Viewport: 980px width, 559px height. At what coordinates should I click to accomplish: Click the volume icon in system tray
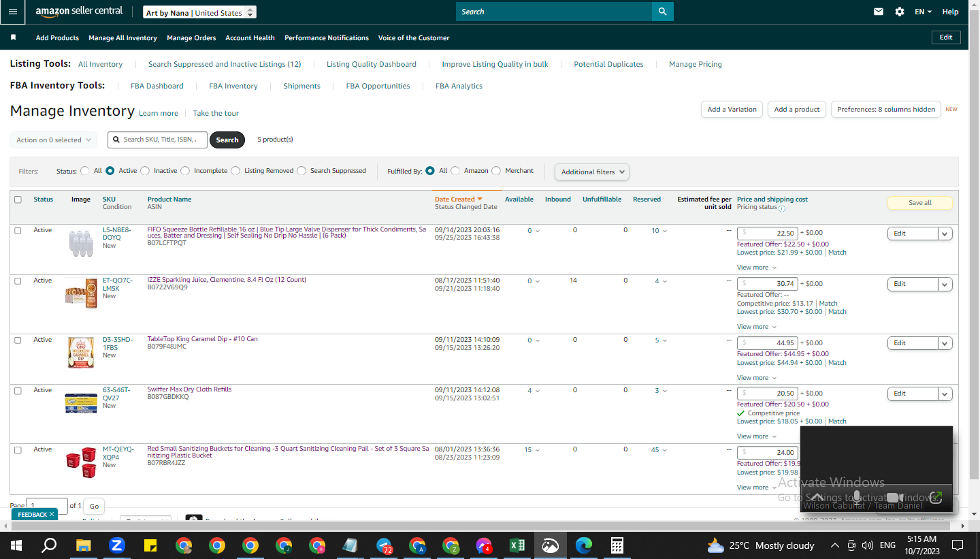867,545
